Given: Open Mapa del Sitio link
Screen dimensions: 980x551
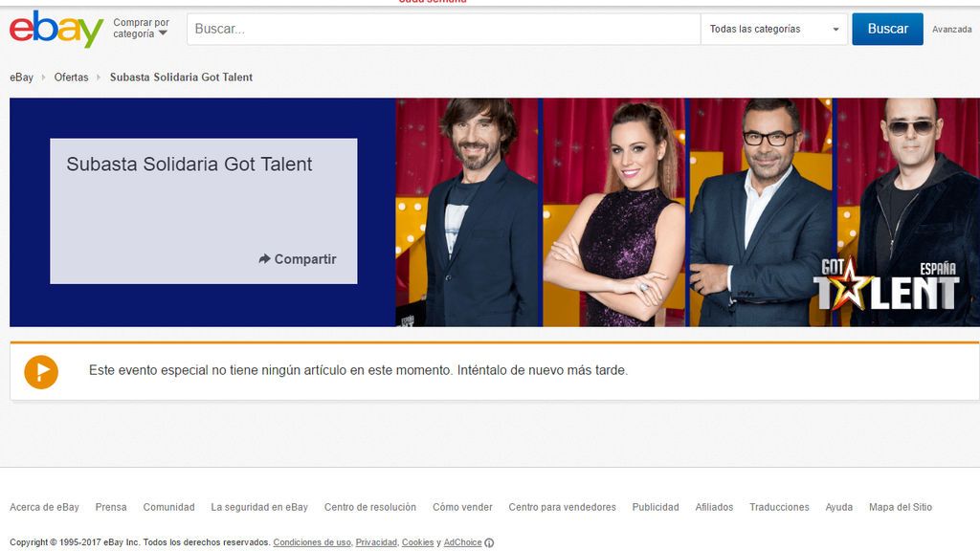Looking at the screenshot, I should (x=901, y=507).
